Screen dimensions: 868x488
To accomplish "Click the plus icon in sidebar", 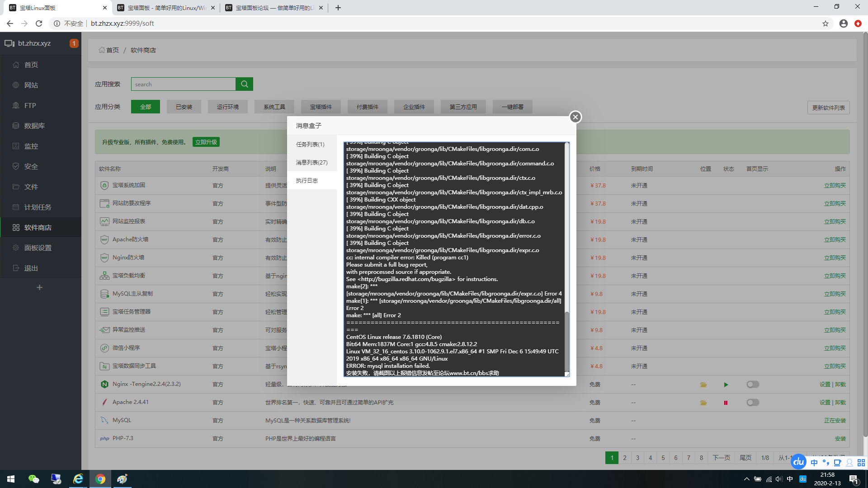I will 39,287.
